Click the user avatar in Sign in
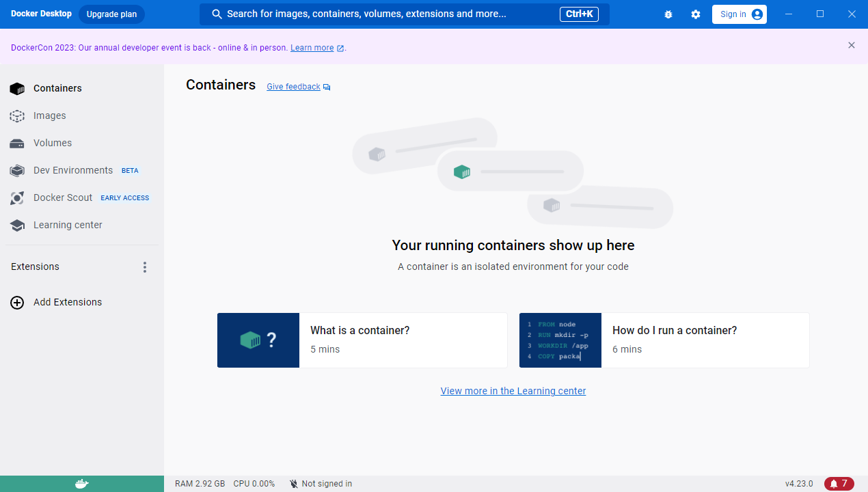 (757, 14)
